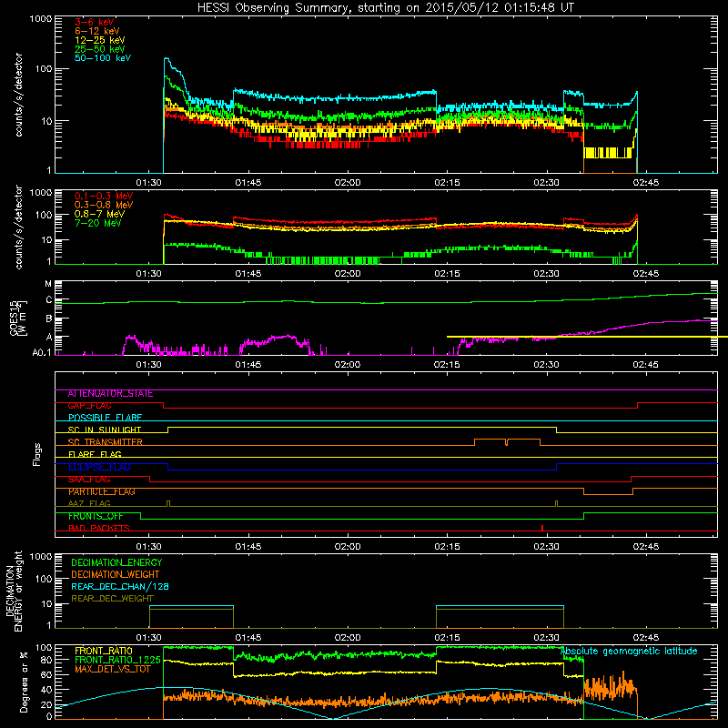Click the Degrees or % axis title
Viewport: 728px width, 728px height.
[25, 682]
